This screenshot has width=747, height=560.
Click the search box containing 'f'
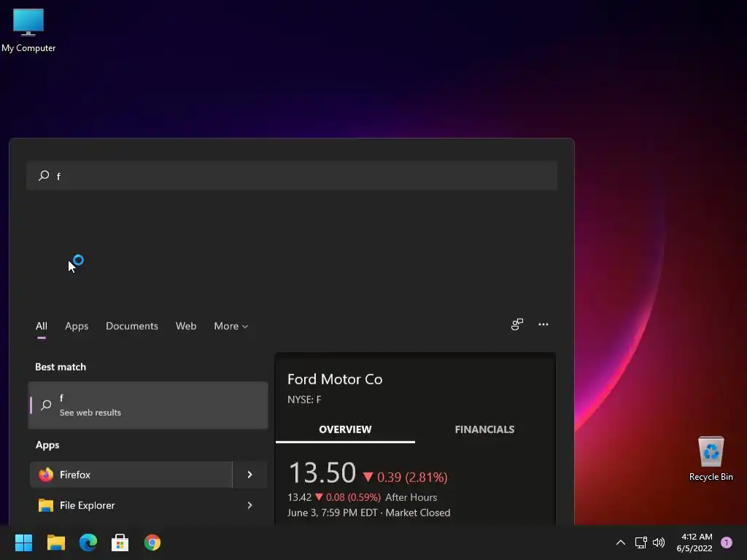pyautogui.click(x=292, y=176)
